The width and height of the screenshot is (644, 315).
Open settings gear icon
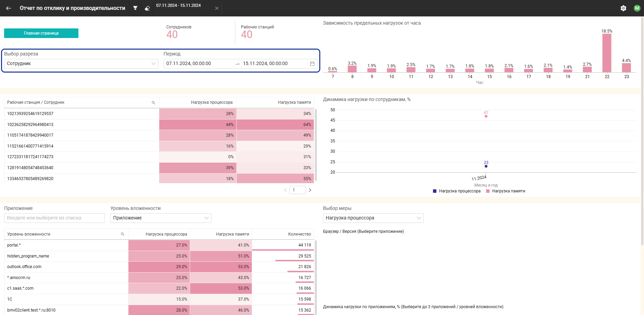click(623, 8)
